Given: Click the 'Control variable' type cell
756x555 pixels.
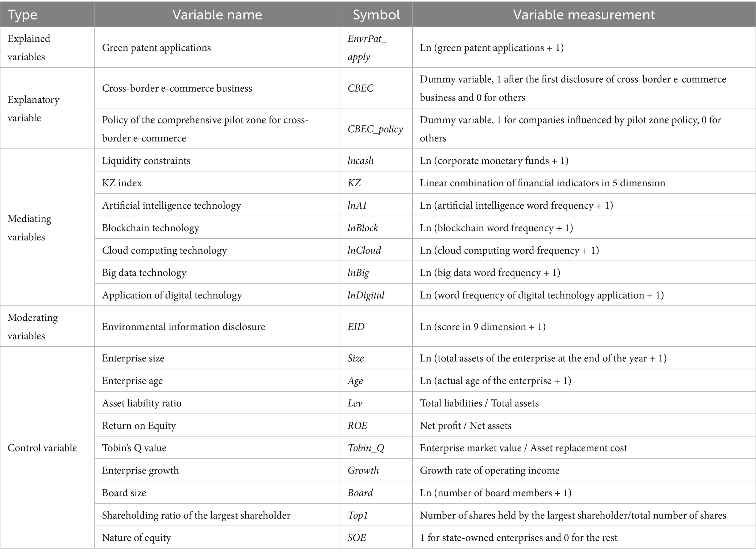Looking at the screenshot, I should [42, 448].
